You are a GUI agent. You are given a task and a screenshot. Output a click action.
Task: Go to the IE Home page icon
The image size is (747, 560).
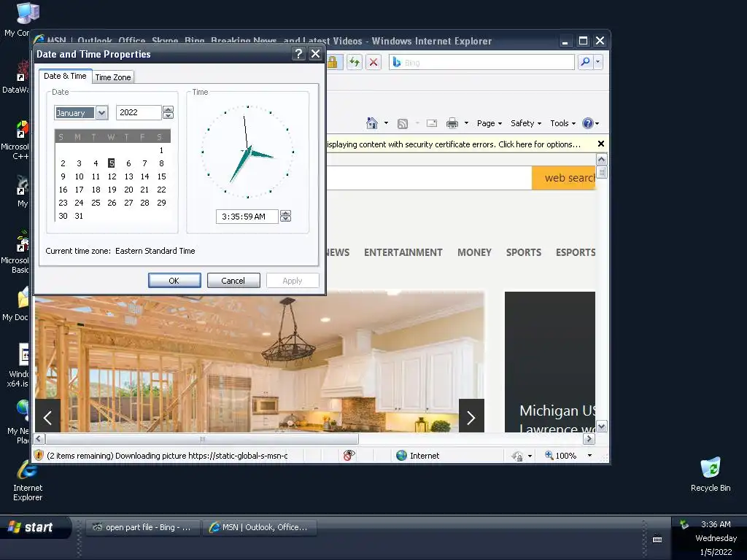point(371,123)
